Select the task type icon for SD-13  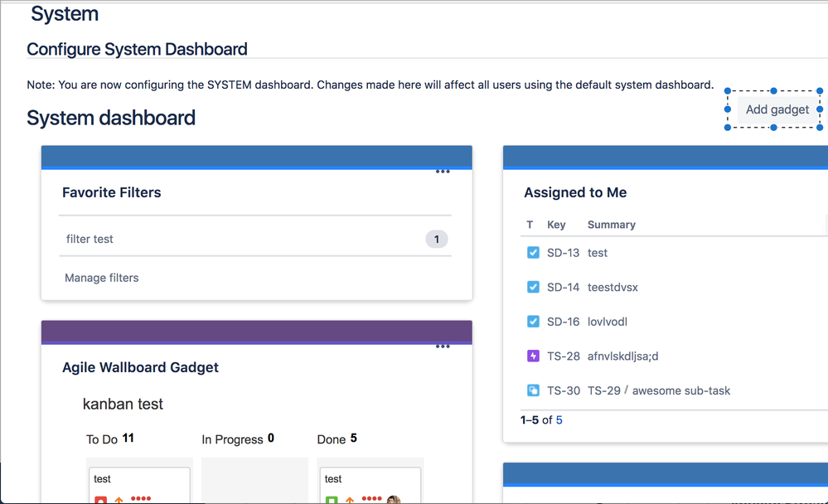pos(533,252)
